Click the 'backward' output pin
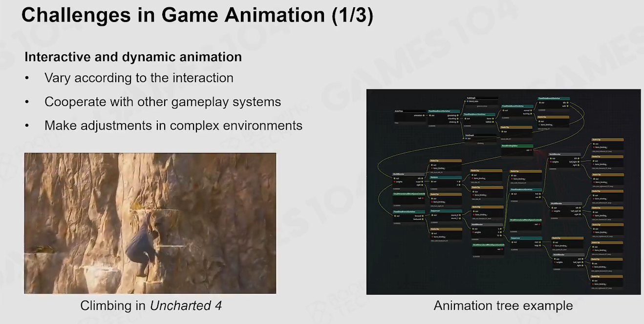Image resolution: width=644 pixels, height=324 pixels. click(423, 219)
